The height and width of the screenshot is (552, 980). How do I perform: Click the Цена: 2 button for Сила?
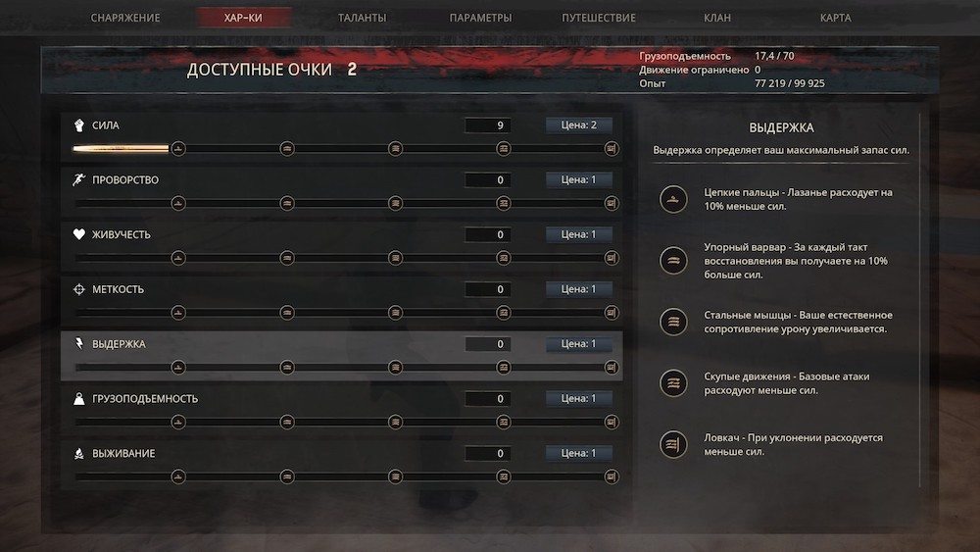(x=579, y=125)
